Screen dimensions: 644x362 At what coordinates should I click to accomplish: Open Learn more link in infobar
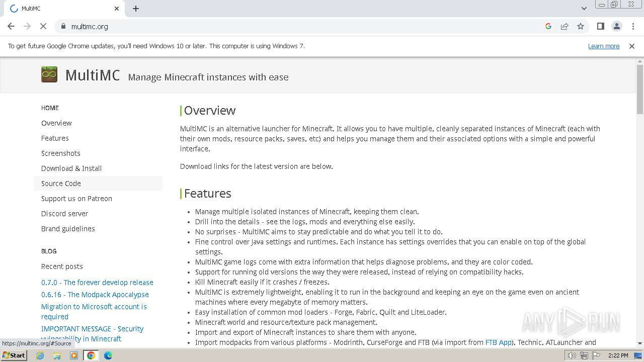603,46
